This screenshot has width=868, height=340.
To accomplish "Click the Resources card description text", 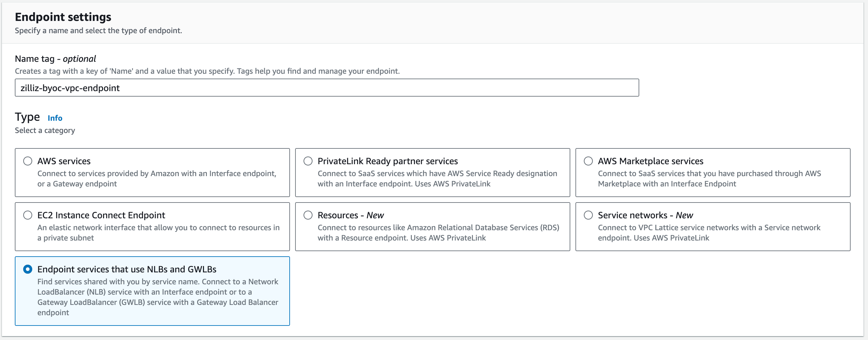I will (x=438, y=232).
